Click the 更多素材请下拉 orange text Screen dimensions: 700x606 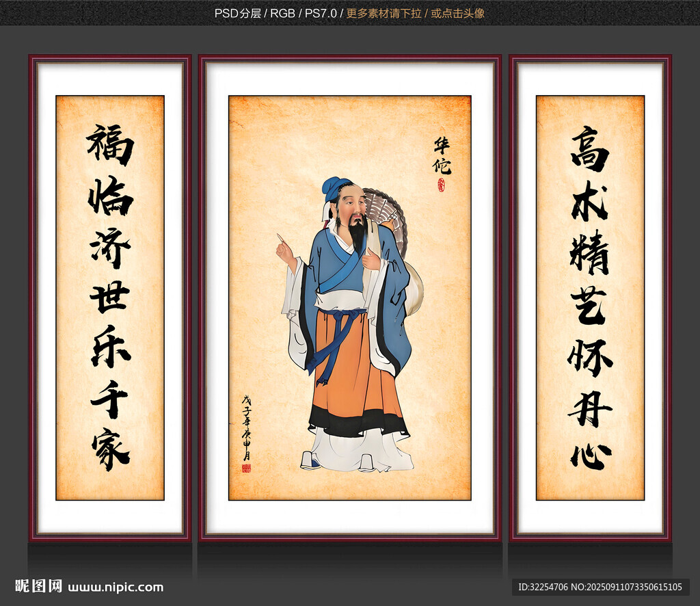pos(384,14)
